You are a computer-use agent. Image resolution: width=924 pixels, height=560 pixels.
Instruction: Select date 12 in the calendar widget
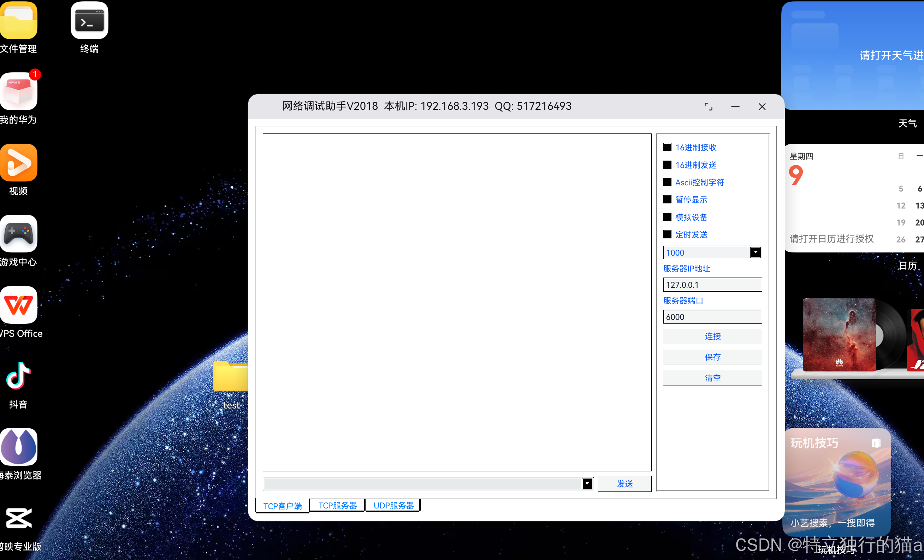coord(901,205)
